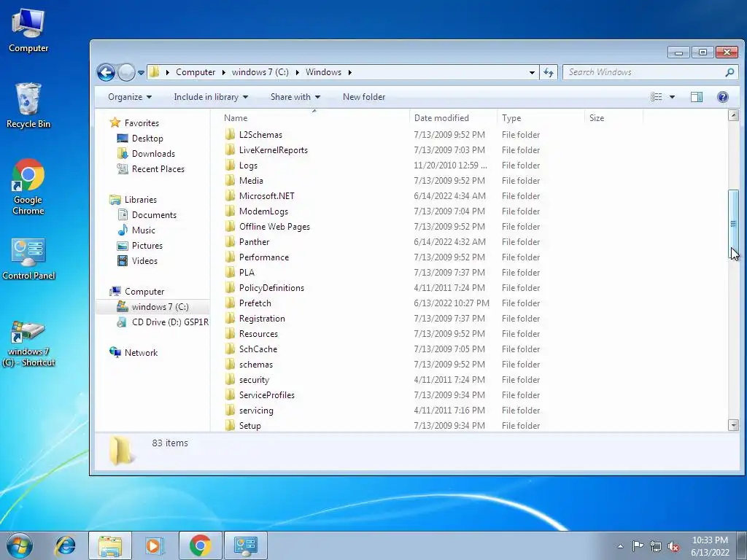Open the Start menu orb
The image size is (747, 560).
pos(20,545)
